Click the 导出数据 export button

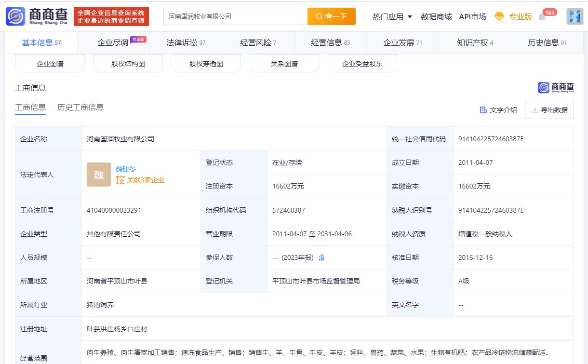pos(549,110)
